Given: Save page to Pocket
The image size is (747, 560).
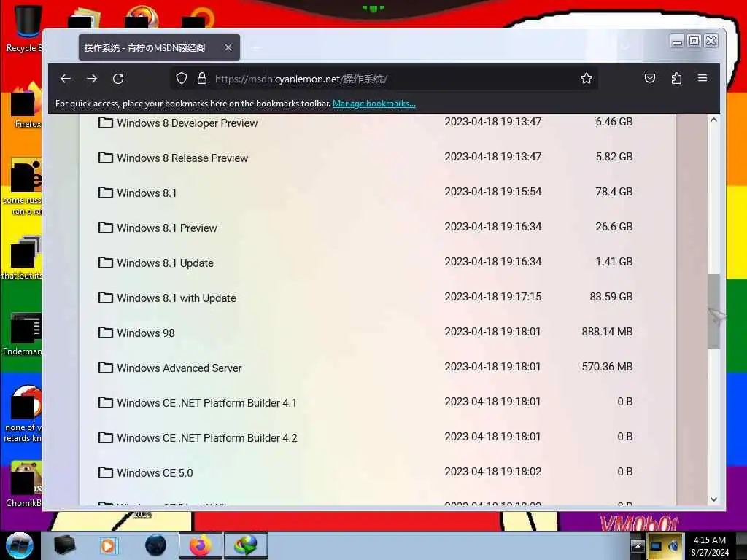Looking at the screenshot, I should click(650, 79).
